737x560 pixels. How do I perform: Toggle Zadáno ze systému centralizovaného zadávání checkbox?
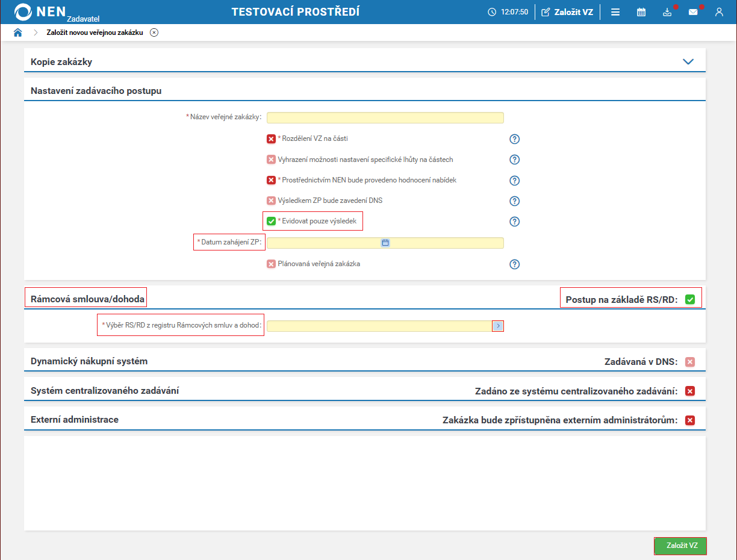click(x=690, y=391)
